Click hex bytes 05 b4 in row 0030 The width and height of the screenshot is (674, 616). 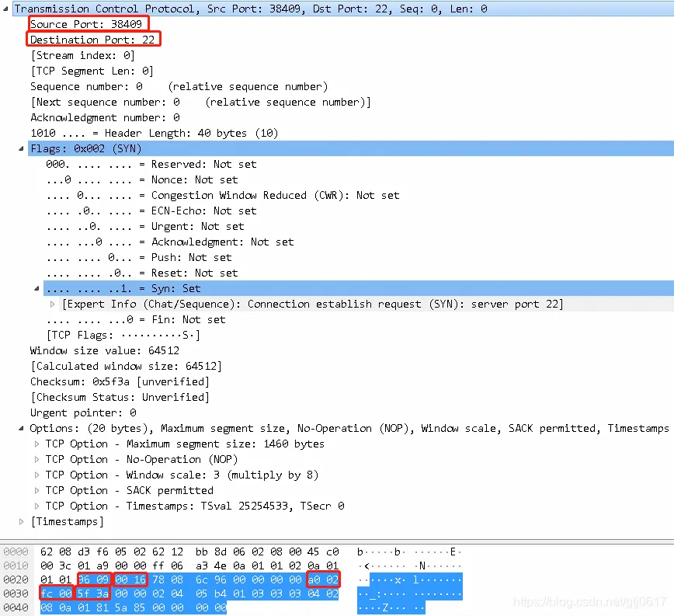tap(211, 593)
